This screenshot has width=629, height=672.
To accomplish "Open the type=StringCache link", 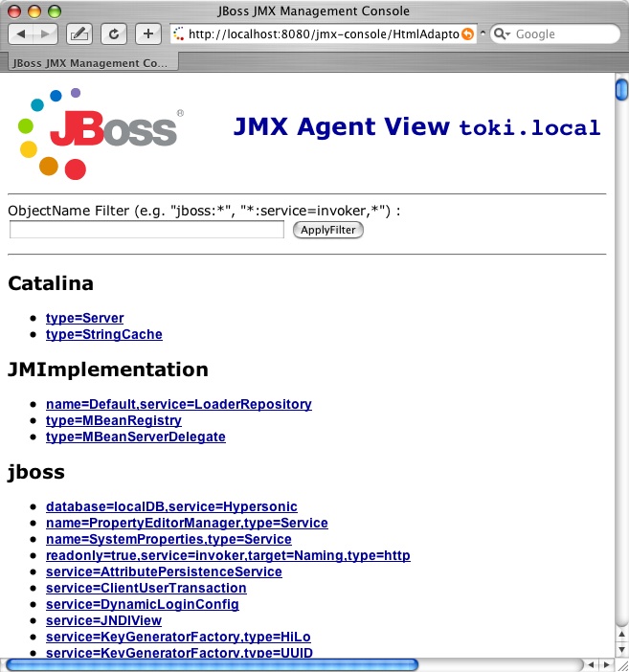I will (x=104, y=334).
